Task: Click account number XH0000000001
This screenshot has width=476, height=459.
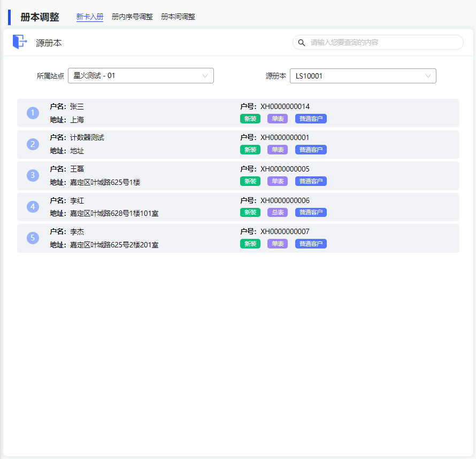Action: (x=285, y=137)
